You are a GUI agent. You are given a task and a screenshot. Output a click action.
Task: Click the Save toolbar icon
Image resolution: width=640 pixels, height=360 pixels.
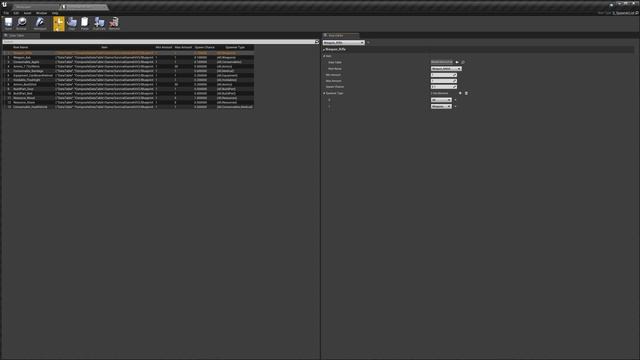[8, 23]
